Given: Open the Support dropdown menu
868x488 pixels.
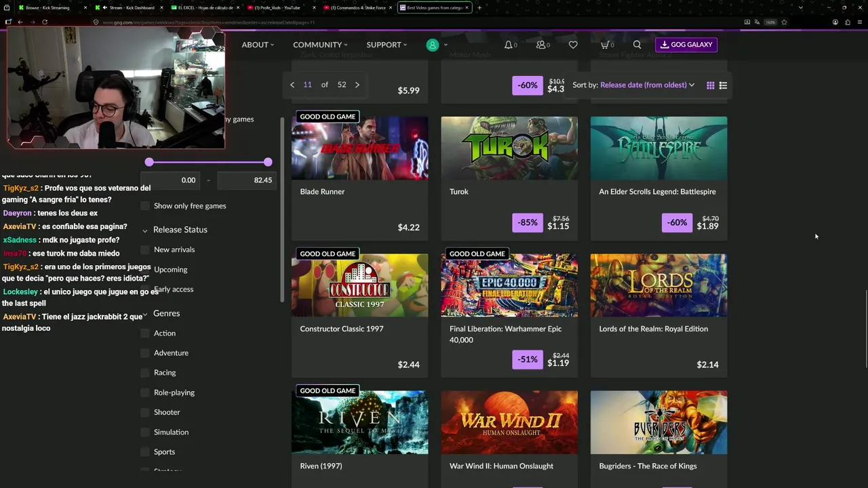Looking at the screenshot, I should [x=387, y=45].
